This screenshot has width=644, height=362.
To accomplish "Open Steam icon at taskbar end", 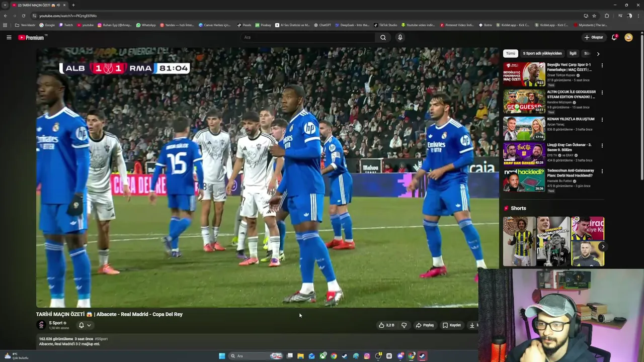I will [422, 356].
